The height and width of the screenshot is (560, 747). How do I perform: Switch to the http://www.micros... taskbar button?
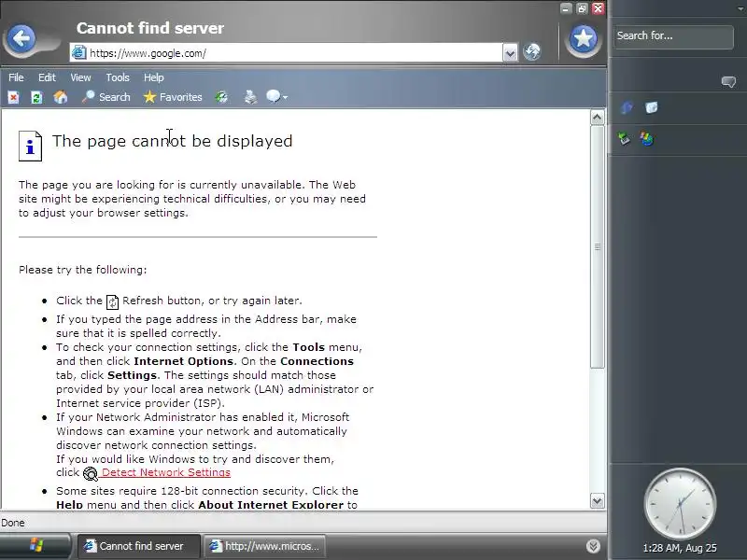click(264, 546)
